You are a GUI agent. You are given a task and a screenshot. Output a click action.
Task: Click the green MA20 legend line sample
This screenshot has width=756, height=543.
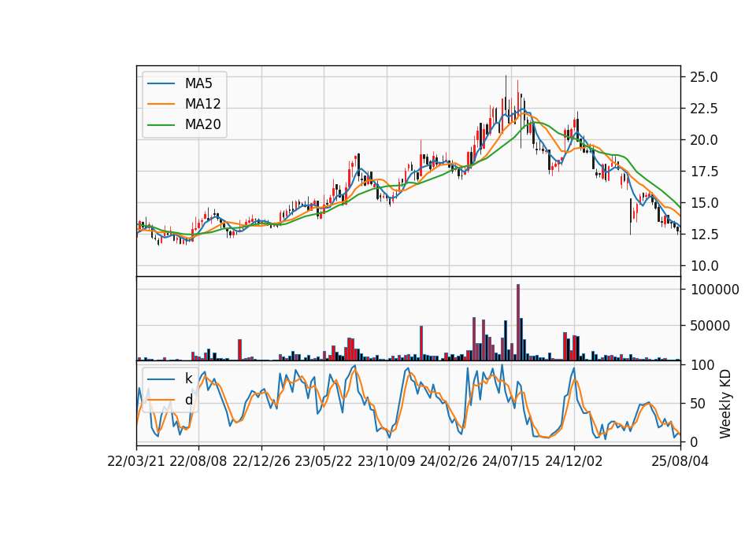(x=161, y=124)
